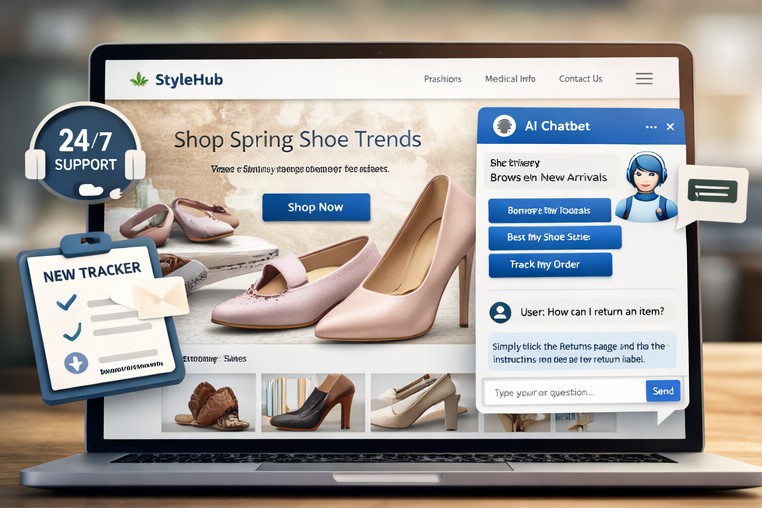Click the Shop Now button
Image resolution: width=762 pixels, height=508 pixels.
[316, 207]
